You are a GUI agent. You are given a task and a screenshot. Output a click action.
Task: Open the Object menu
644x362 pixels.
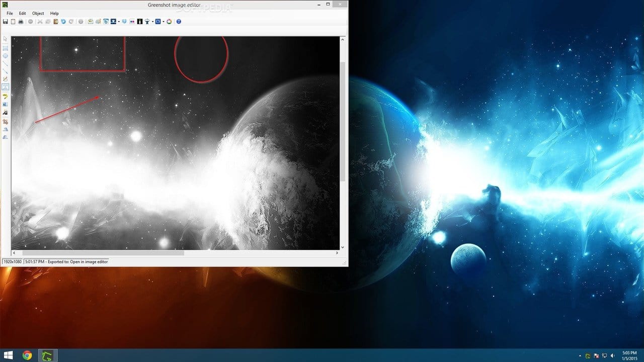(38, 13)
